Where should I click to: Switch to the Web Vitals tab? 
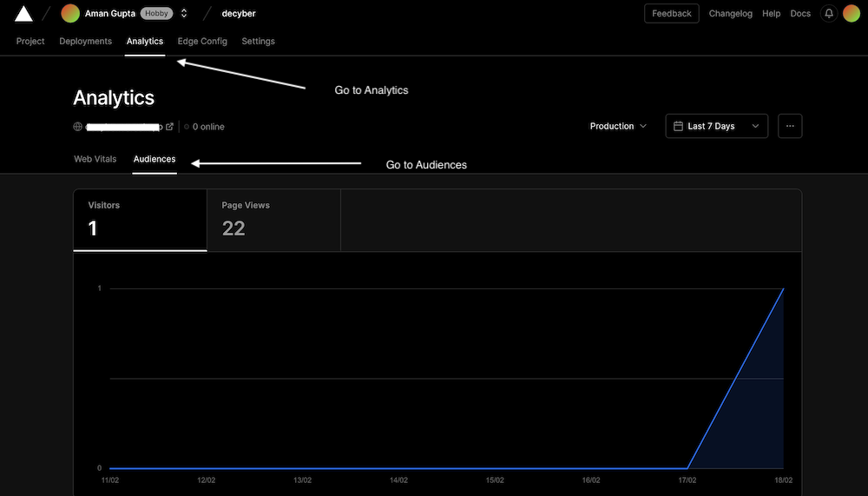95,159
